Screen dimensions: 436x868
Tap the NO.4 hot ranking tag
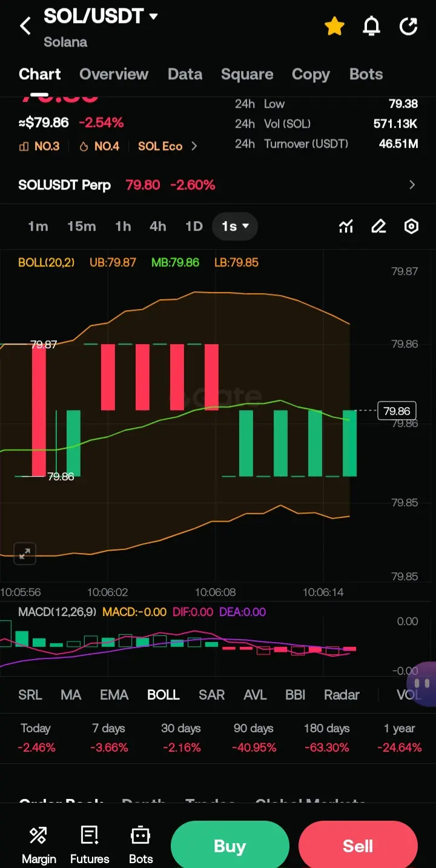(x=99, y=146)
